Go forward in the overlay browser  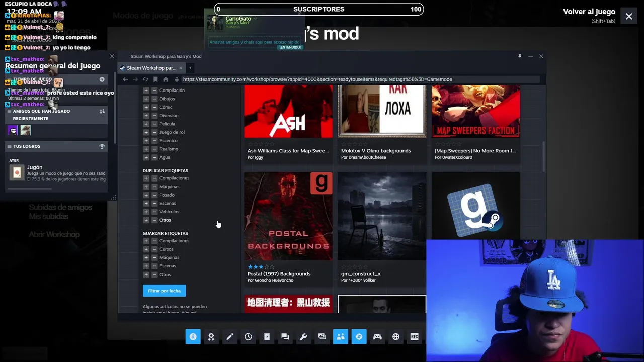tap(135, 79)
